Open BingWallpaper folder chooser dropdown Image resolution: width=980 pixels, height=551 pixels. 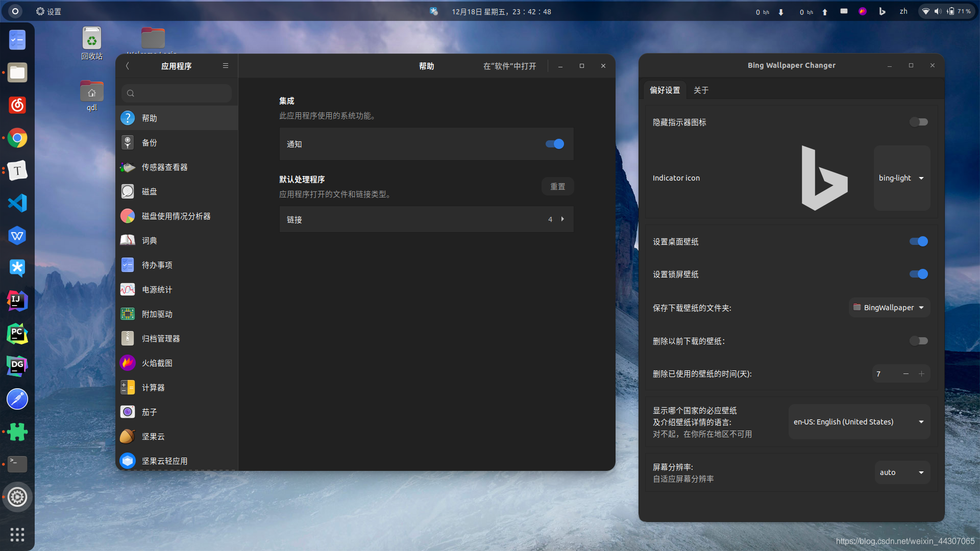pos(889,308)
